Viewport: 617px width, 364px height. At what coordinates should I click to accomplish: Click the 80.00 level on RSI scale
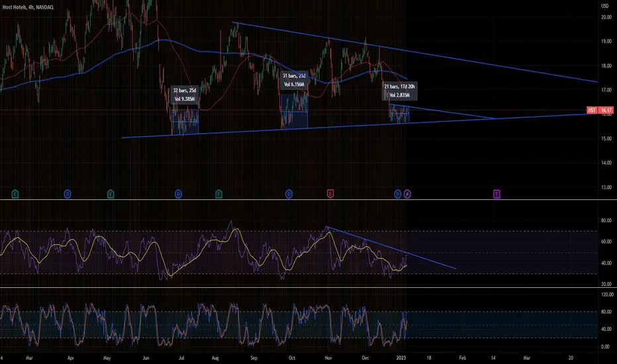coord(606,220)
